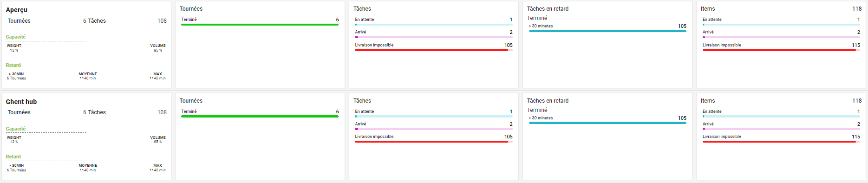Click the Capacité label under Aperçu
This screenshot has width=868, height=183.
point(16,37)
